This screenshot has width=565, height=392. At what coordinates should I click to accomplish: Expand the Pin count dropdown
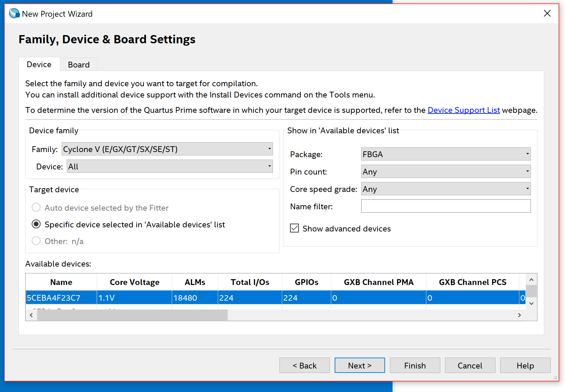pos(446,171)
